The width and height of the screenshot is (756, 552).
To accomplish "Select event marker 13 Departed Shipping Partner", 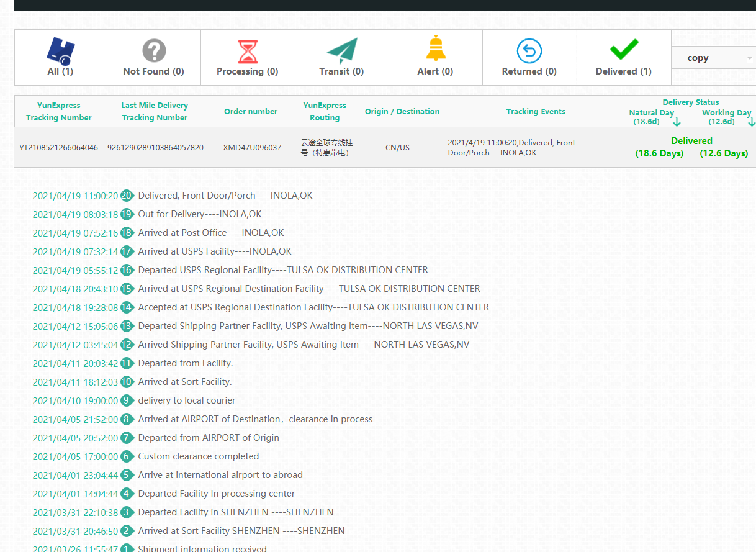I will tap(127, 326).
